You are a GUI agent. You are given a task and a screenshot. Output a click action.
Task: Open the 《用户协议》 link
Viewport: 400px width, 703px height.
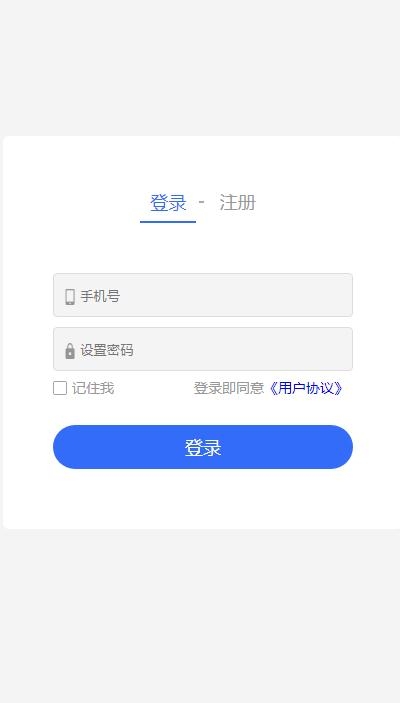point(306,388)
